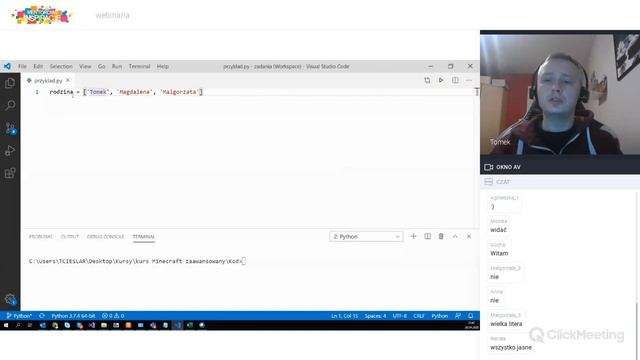The width and height of the screenshot is (640, 360).
Task: Maximize terminal panel with up chevron
Action: tap(455, 236)
